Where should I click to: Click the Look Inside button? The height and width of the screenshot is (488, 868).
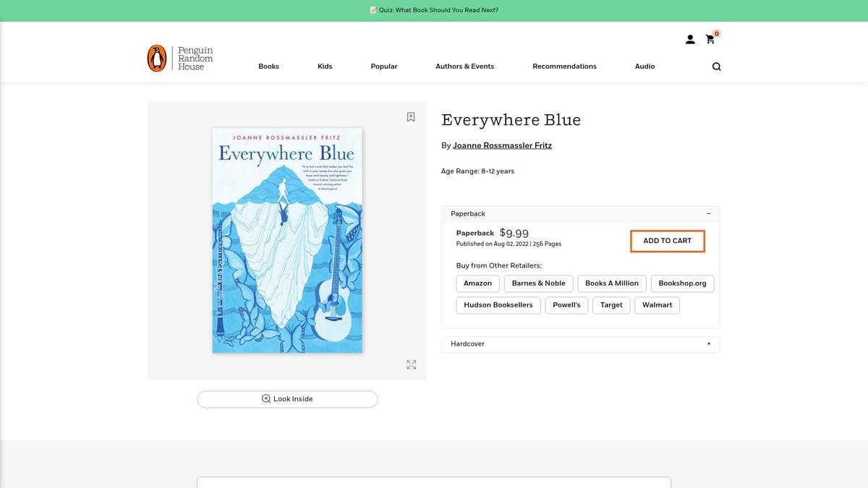click(x=287, y=399)
